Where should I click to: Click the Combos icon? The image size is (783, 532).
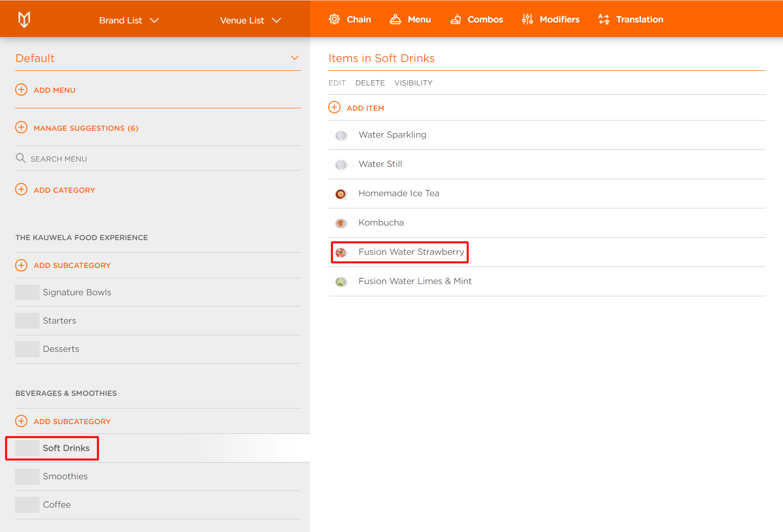click(455, 20)
